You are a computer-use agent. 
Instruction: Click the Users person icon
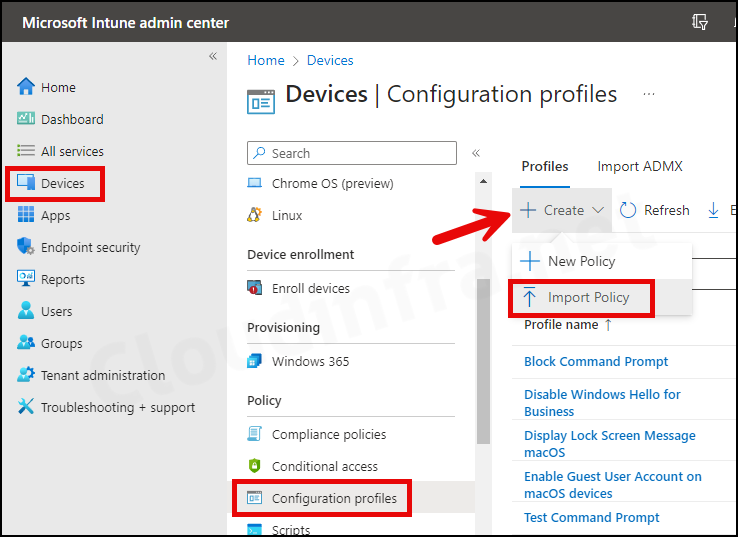coord(25,311)
